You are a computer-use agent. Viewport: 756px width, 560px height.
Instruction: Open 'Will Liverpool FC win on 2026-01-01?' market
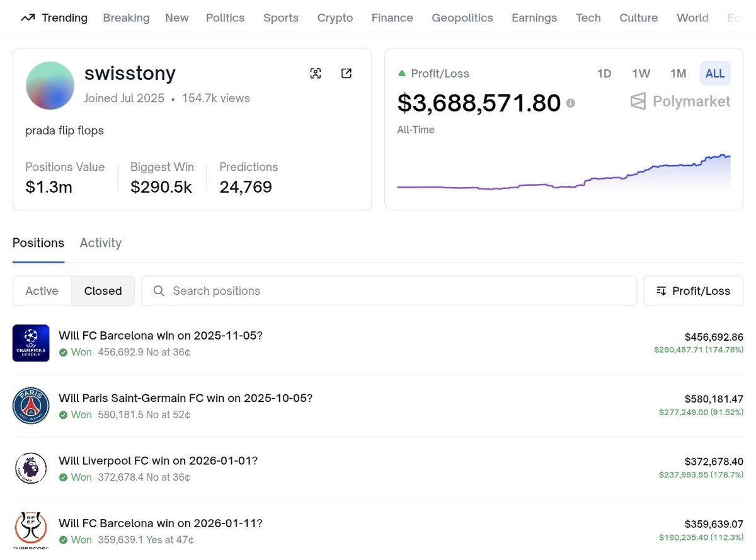tap(158, 460)
